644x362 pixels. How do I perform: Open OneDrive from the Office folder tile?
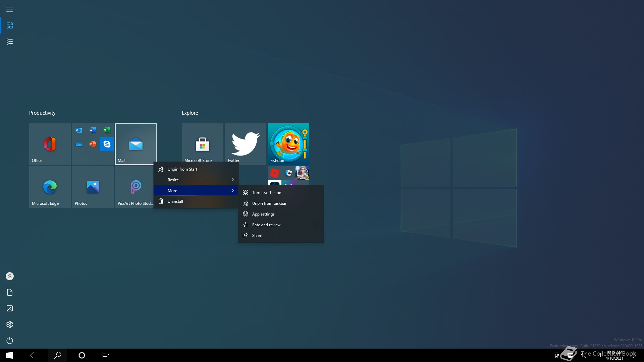(79, 144)
